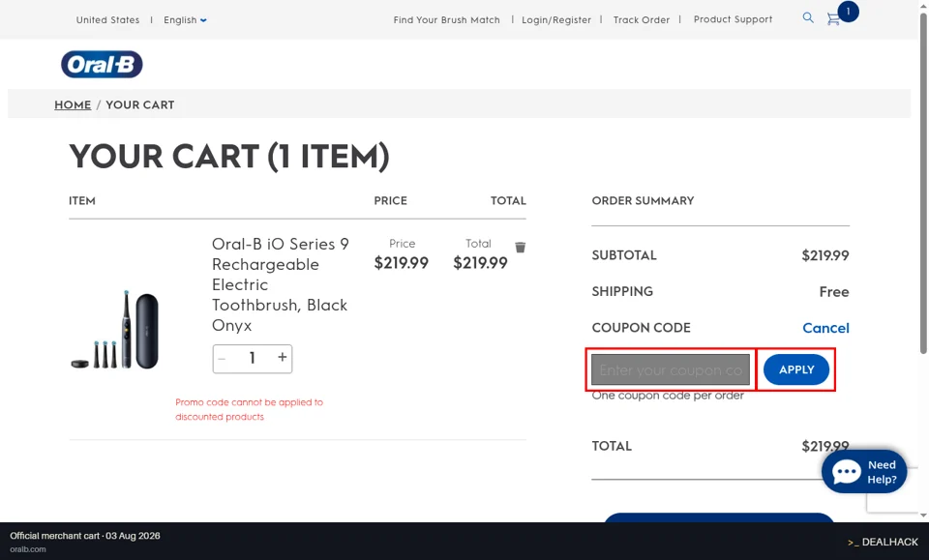Open the toothbrush product thumbnail
This screenshot has height=560, width=929.
point(115,330)
